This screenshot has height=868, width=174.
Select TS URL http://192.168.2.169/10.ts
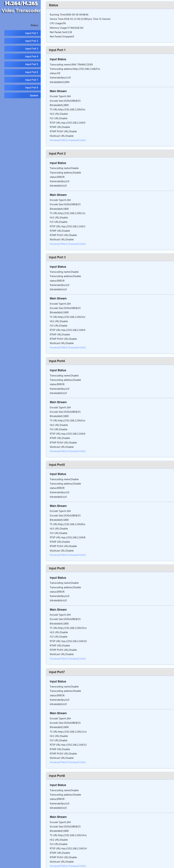[x=68, y=628]
